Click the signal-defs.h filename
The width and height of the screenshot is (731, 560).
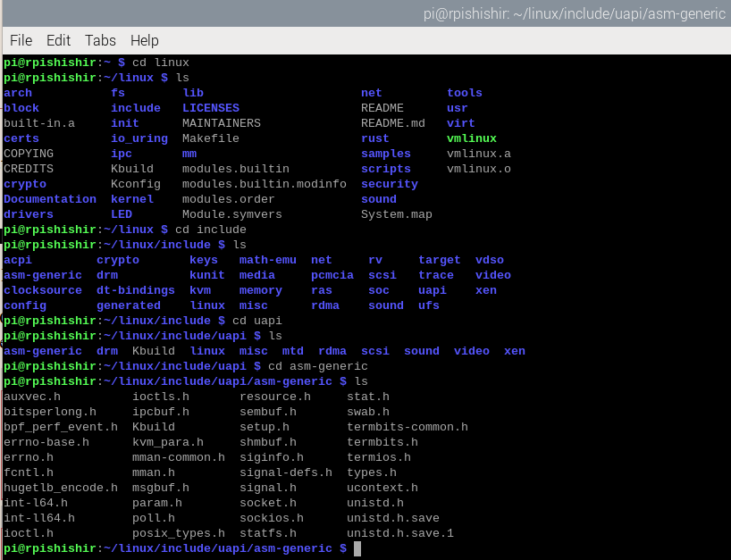coord(286,472)
